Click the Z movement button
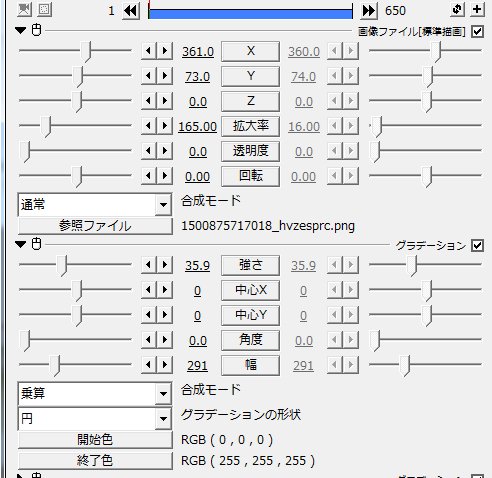 click(250, 101)
